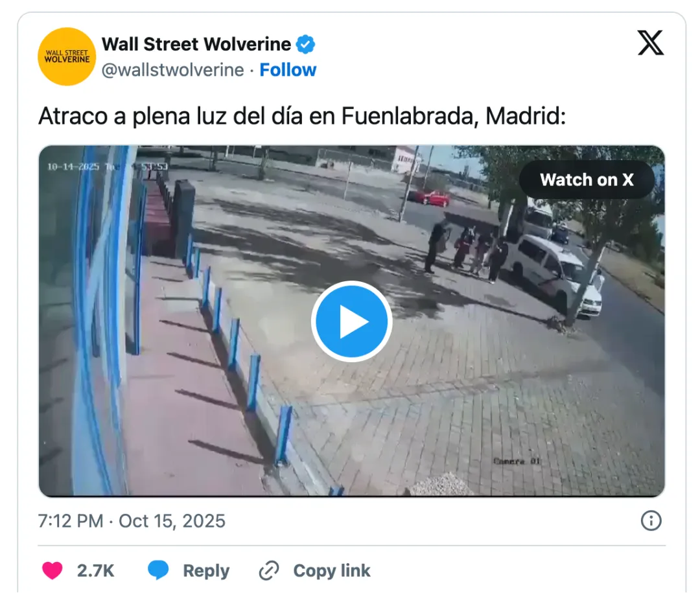Click the chain link copy icon
The width and height of the screenshot is (700, 593).
[x=269, y=571]
